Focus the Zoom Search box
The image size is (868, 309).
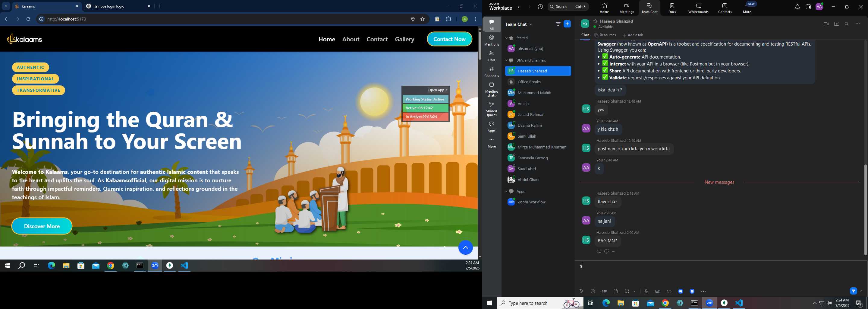[x=568, y=7]
